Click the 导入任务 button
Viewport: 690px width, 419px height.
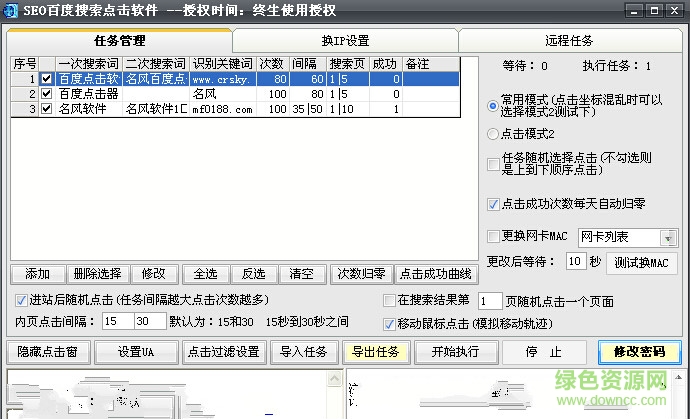pos(304,352)
